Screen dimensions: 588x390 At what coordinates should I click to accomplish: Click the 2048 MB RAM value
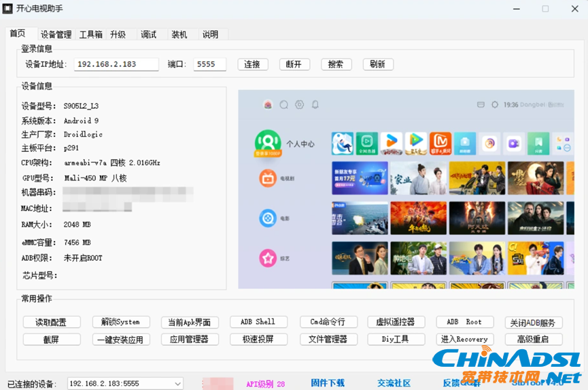[x=77, y=225]
